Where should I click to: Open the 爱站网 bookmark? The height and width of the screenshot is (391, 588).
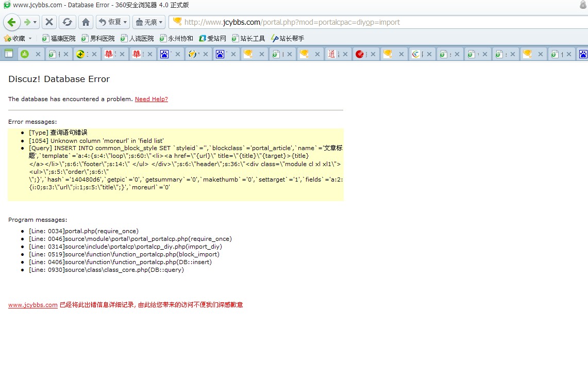tap(213, 38)
